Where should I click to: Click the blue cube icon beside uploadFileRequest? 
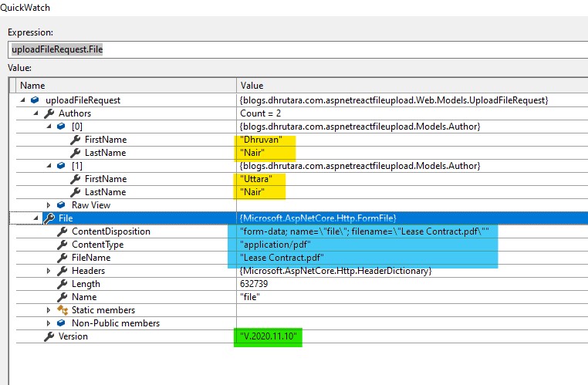click(x=35, y=100)
